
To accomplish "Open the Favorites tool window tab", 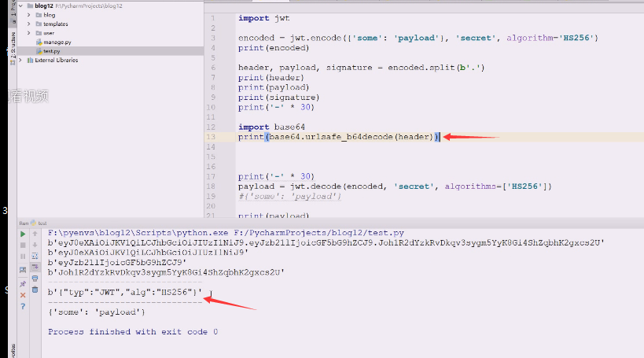I will click(x=13, y=351).
